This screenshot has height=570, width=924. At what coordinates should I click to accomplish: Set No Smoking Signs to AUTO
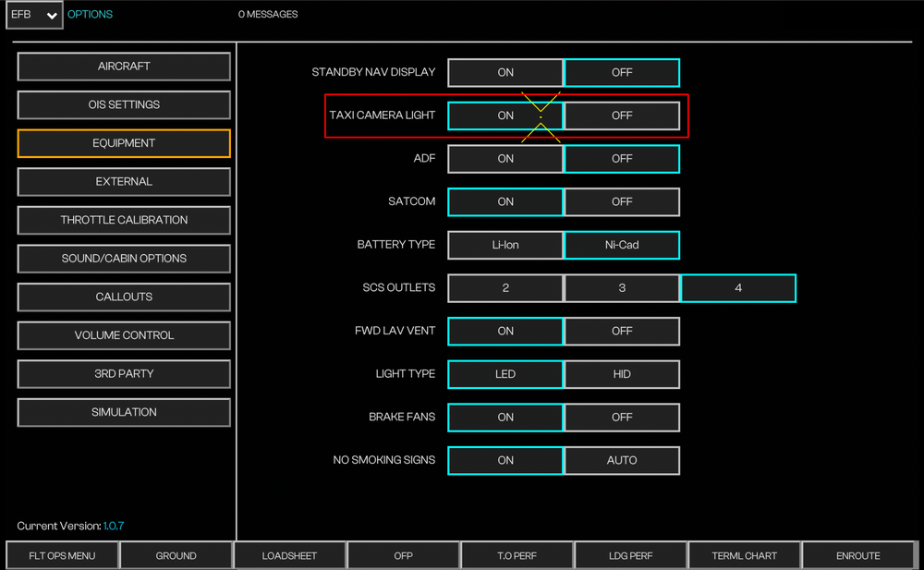tap(622, 460)
